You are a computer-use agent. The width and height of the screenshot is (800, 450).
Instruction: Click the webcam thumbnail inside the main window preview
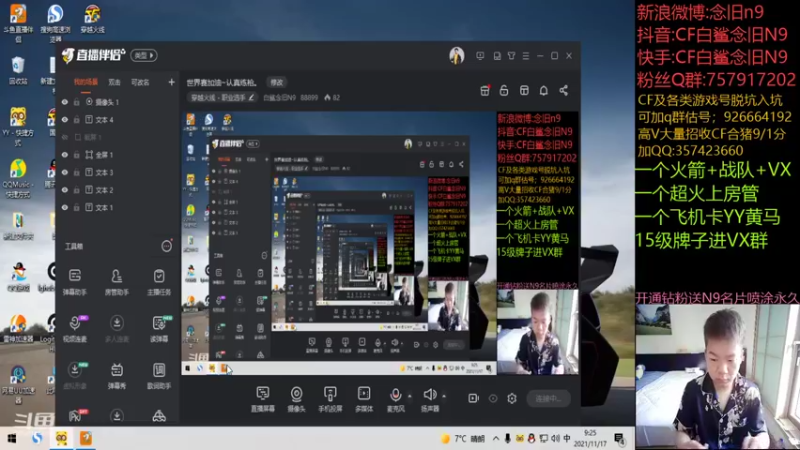pos(538,332)
